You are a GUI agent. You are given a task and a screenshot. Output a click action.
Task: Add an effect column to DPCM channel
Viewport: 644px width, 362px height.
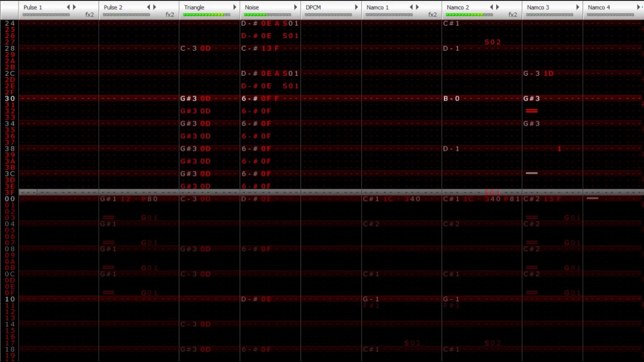(356, 7)
